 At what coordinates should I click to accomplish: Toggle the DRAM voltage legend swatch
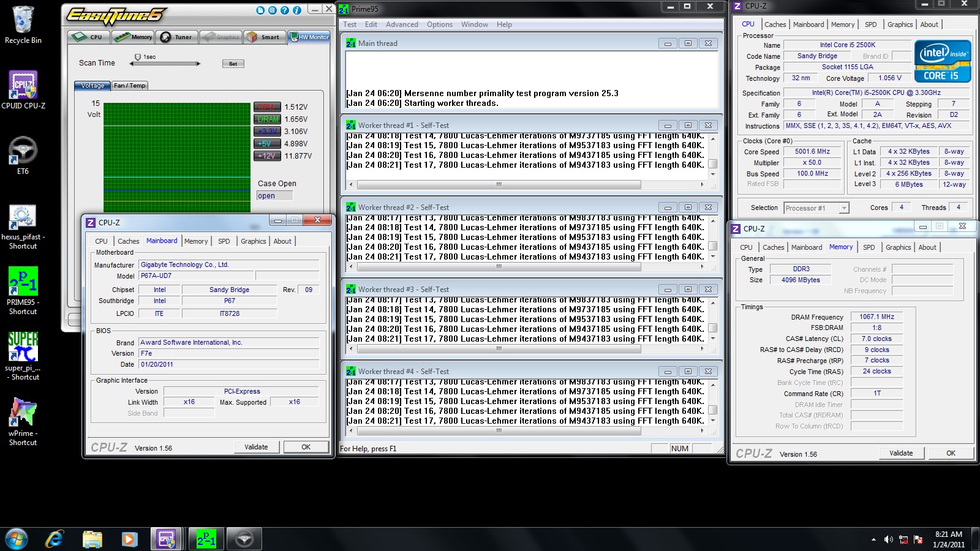coord(267,119)
